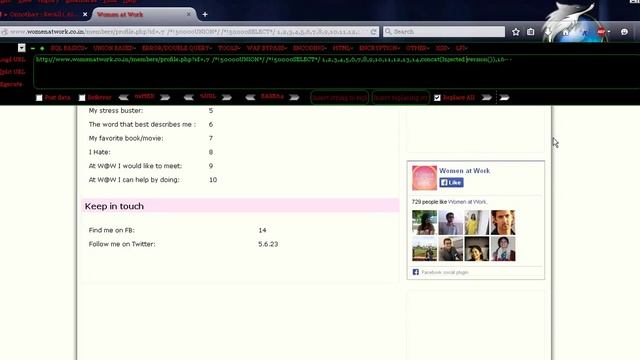Enable the Referrer checkbox

tap(82, 98)
